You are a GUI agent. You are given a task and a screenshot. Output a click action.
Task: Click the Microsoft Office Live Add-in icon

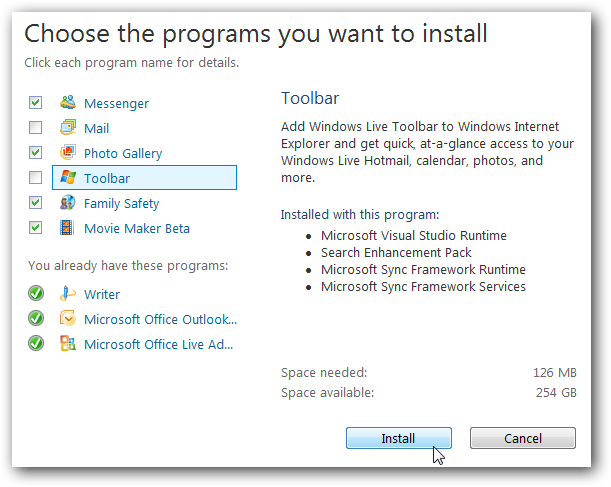[68, 344]
